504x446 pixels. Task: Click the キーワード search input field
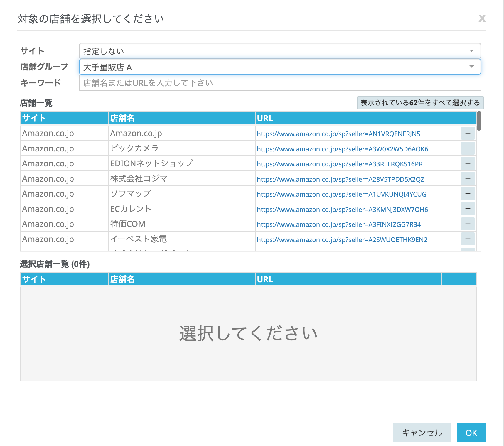point(279,83)
